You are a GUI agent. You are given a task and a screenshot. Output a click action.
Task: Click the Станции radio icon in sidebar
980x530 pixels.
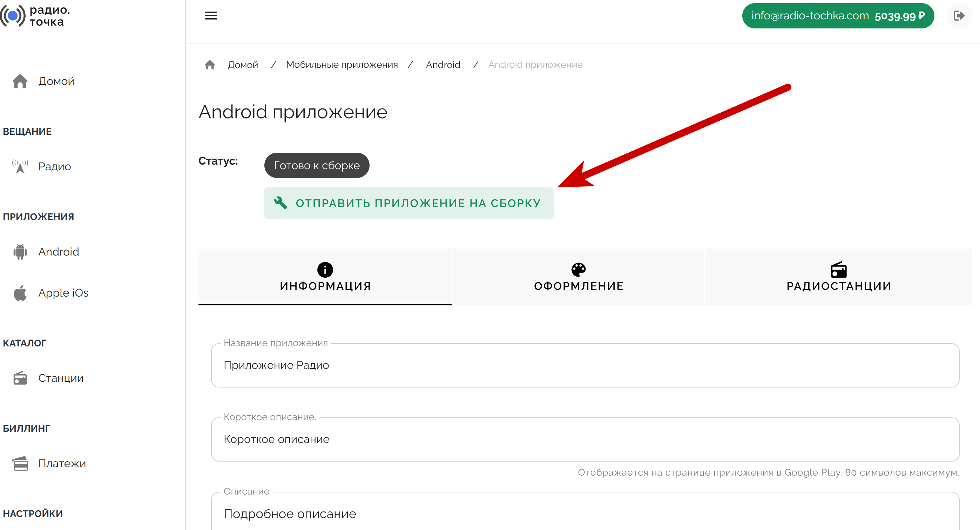point(20,378)
